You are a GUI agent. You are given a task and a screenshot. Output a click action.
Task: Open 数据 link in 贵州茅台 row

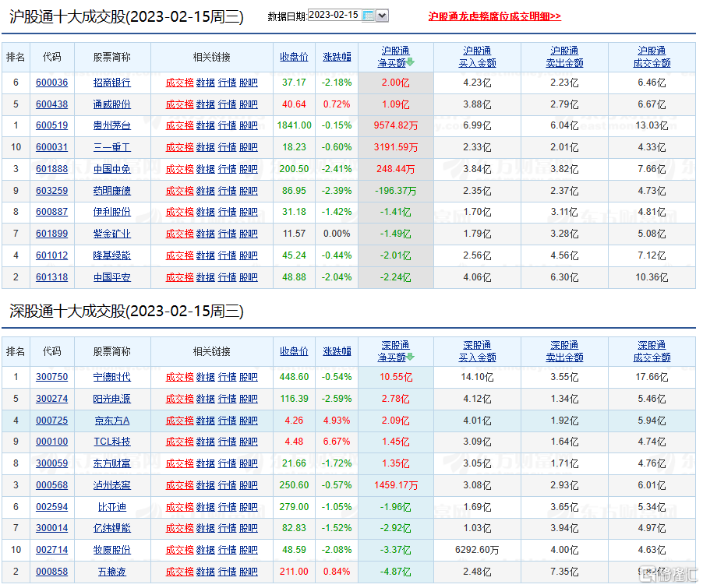click(206, 125)
